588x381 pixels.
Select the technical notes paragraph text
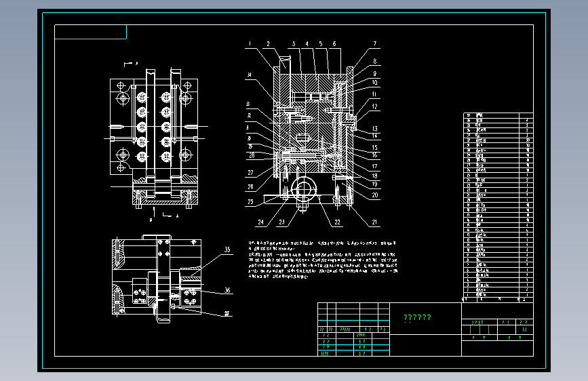[323, 260]
